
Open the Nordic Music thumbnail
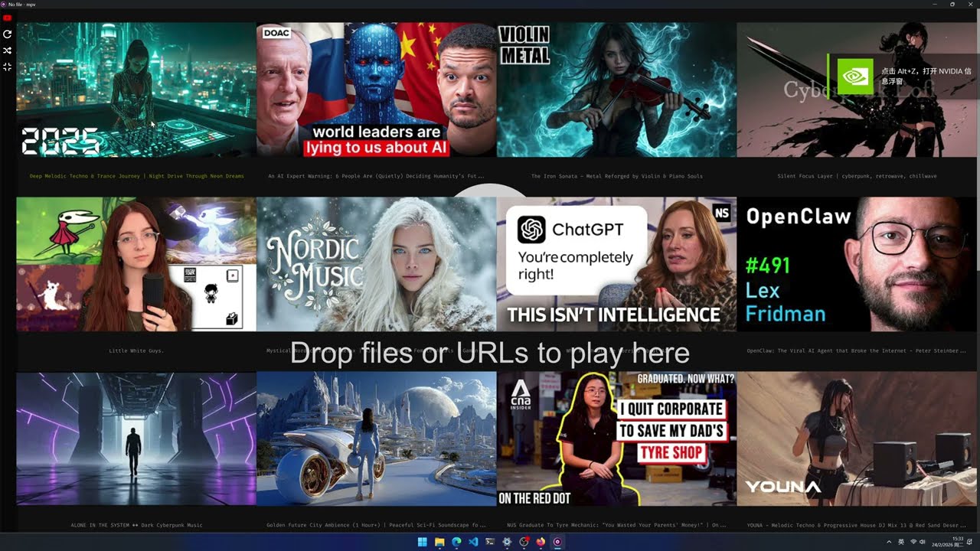pyautogui.click(x=377, y=264)
